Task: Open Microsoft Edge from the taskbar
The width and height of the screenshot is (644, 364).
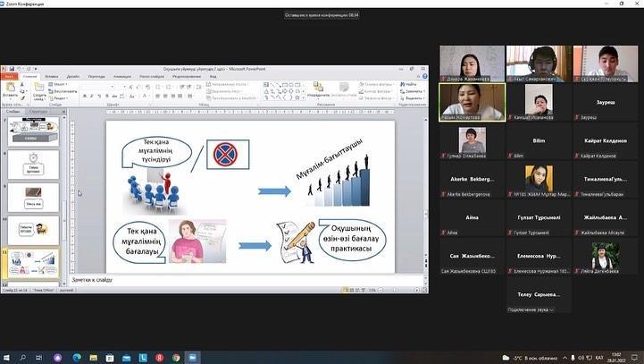Action: 77,356
